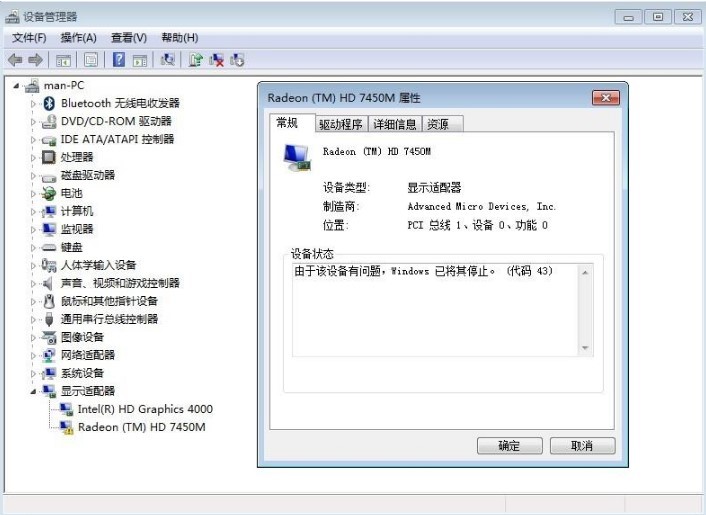Click the 确定 button
The image size is (706, 515).
510,446
